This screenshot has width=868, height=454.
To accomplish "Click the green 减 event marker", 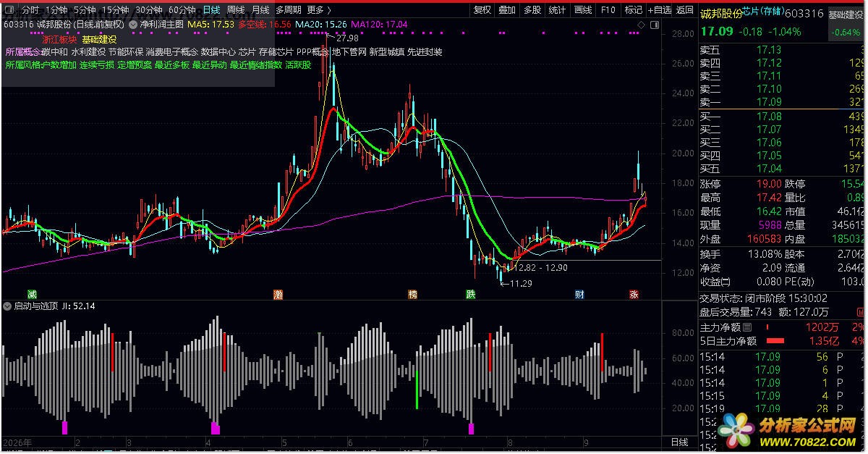I will [x=32, y=294].
